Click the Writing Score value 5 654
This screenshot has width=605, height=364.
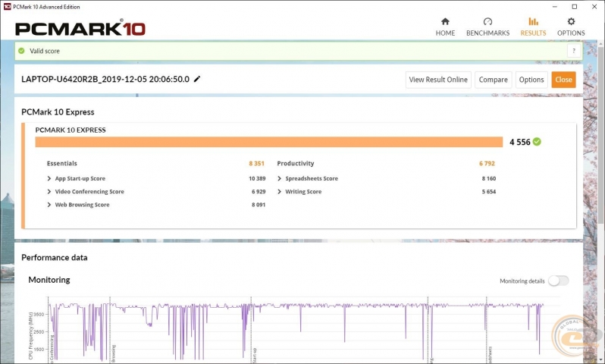click(x=489, y=191)
